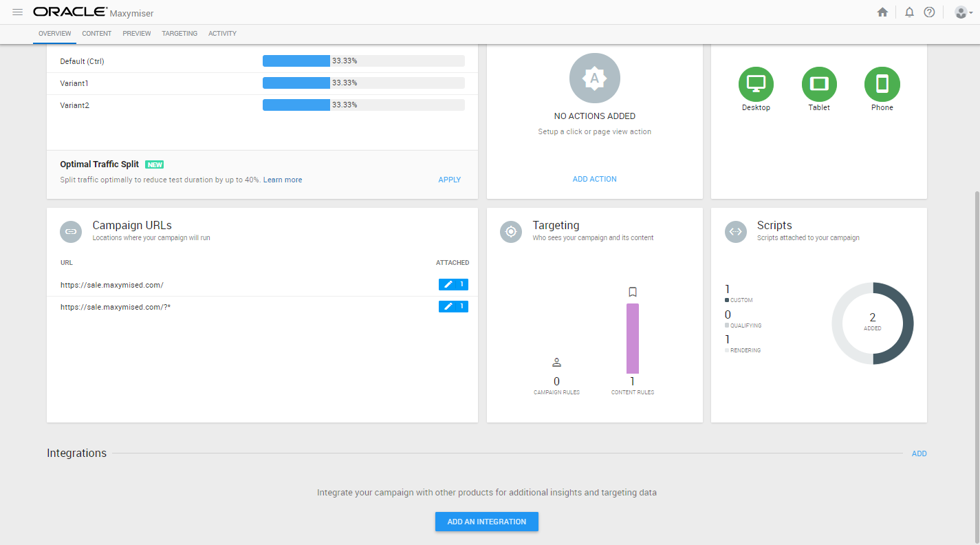Click Add next to Integrations heading
The height and width of the screenshot is (545, 980).
click(x=919, y=453)
